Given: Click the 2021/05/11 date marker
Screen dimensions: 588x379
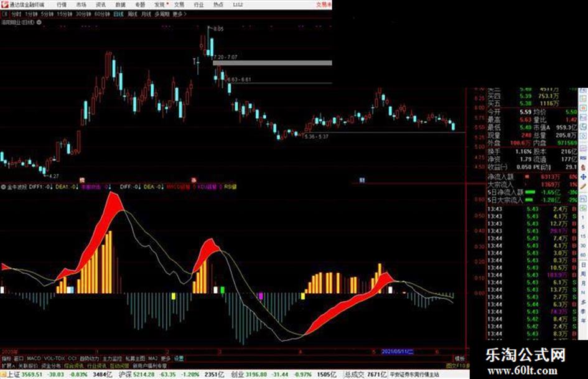Looking at the screenshot, I should (x=397, y=352).
